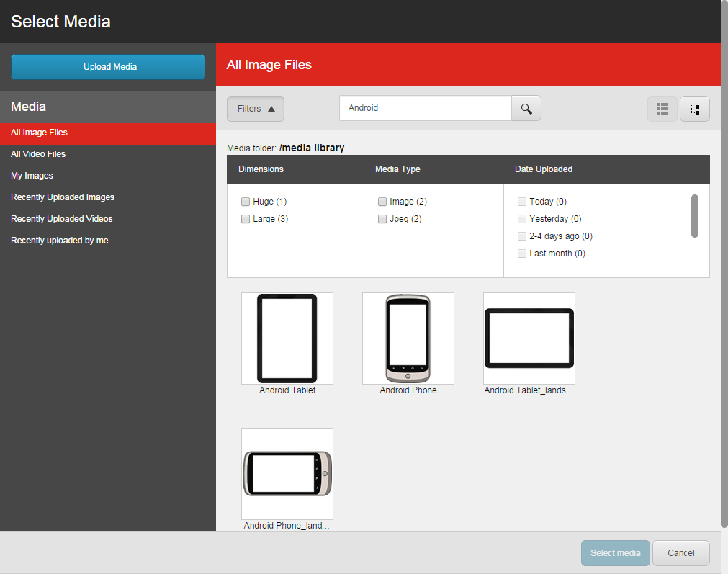Click the Media Type column header
Screen dimensions: 728x574
coord(397,169)
